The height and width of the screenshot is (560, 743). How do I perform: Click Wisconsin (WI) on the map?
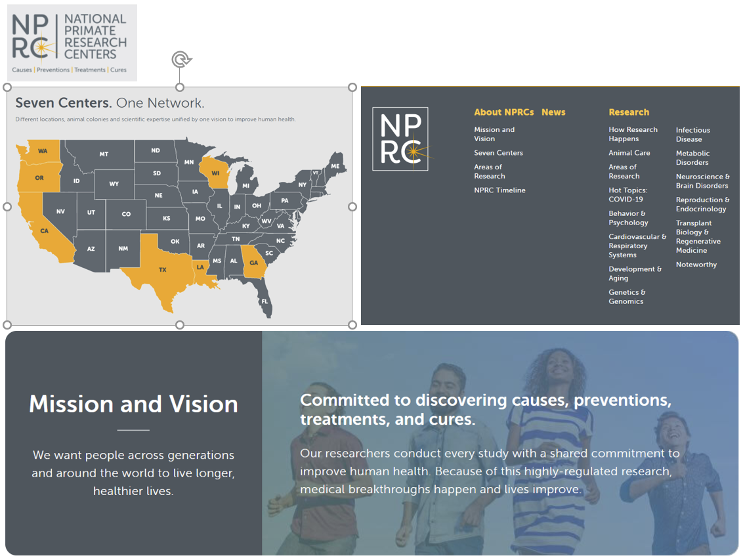tap(215, 173)
